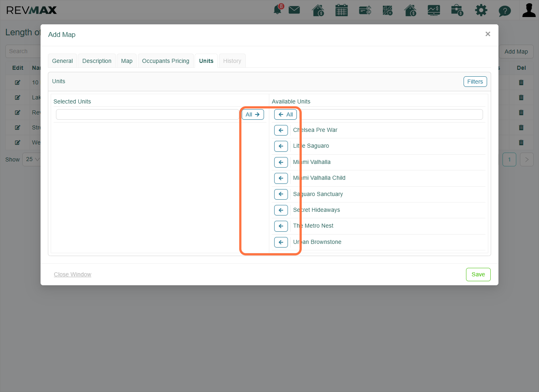Select the Urban Brownstone unit arrow

click(281, 242)
